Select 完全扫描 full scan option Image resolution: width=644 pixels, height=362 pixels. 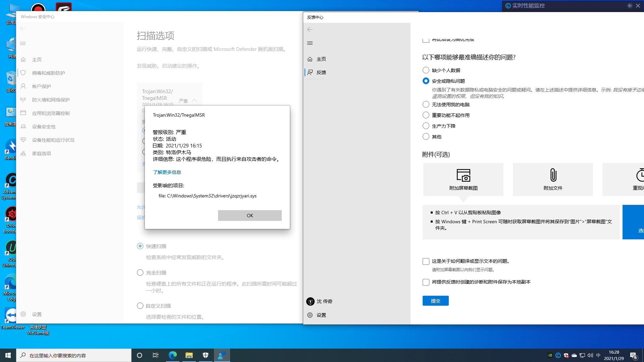[x=140, y=273]
